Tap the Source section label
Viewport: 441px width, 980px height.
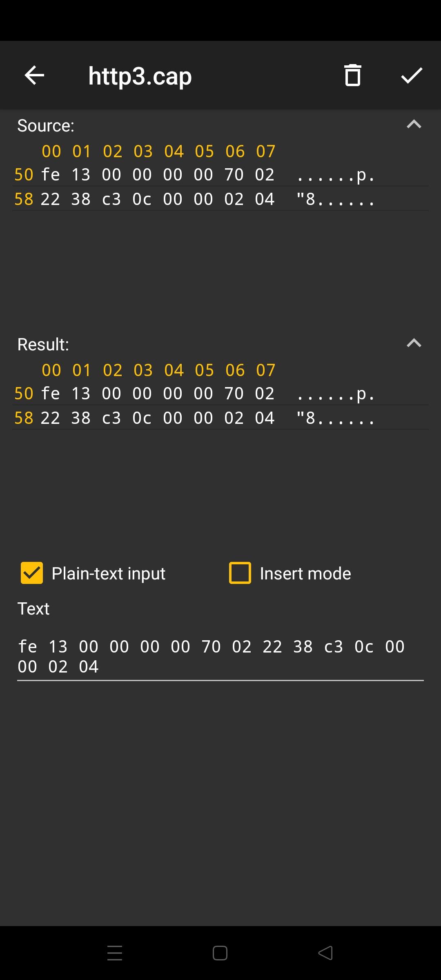46,126
